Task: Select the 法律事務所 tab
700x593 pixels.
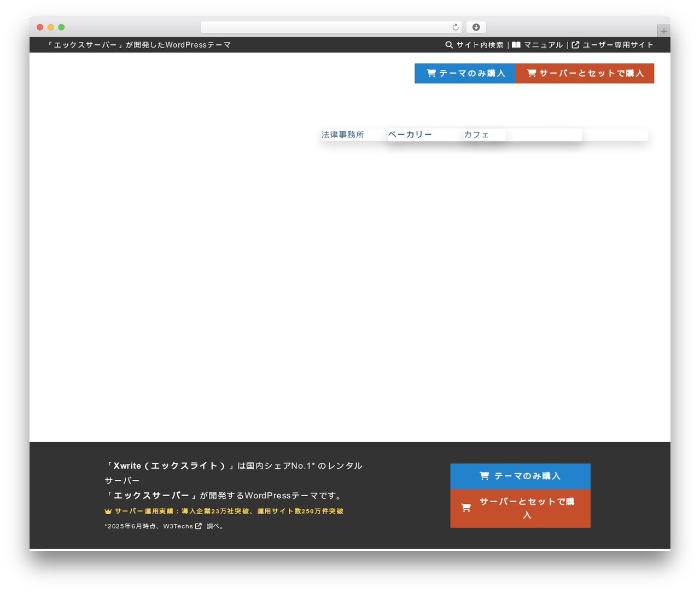Action: click(343, 135)
